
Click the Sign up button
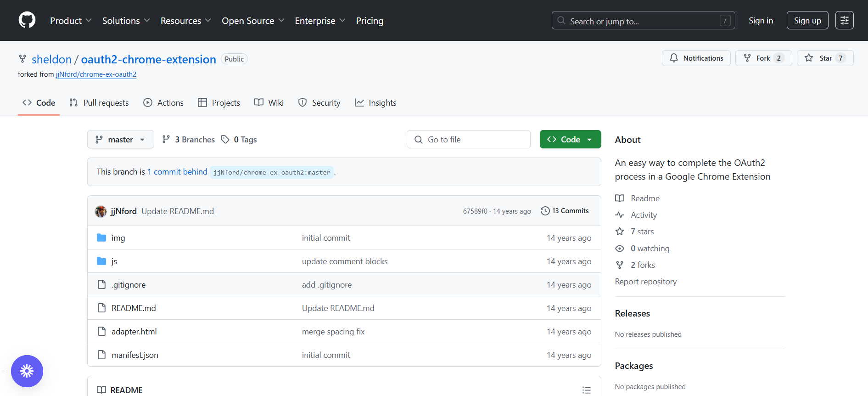[x=807, y=20]
